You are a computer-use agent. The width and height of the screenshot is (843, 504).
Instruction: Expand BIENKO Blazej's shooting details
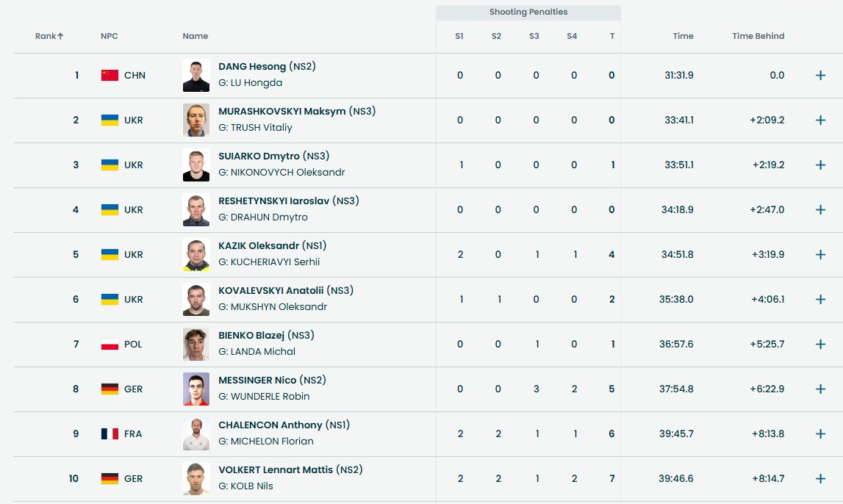[820, 345]
